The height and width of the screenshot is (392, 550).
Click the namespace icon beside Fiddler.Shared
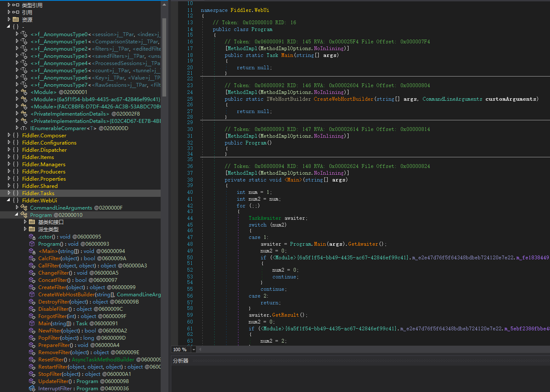pyautogui.click(x=16, y=186)
